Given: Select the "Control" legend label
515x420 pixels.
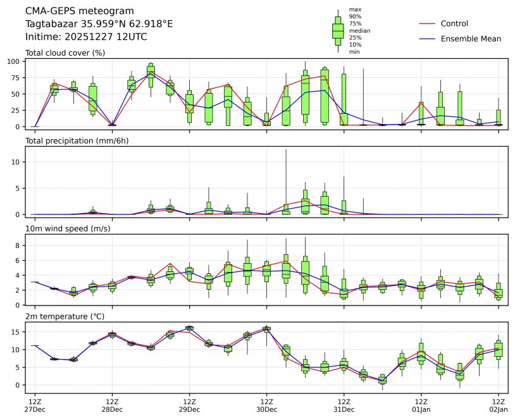Looking at the screenshot, I should pyautogui.click(x=454, y=24).
